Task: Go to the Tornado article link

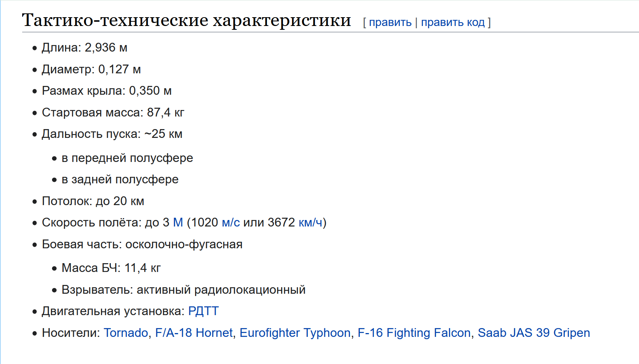Action: (x=126, y=333)
